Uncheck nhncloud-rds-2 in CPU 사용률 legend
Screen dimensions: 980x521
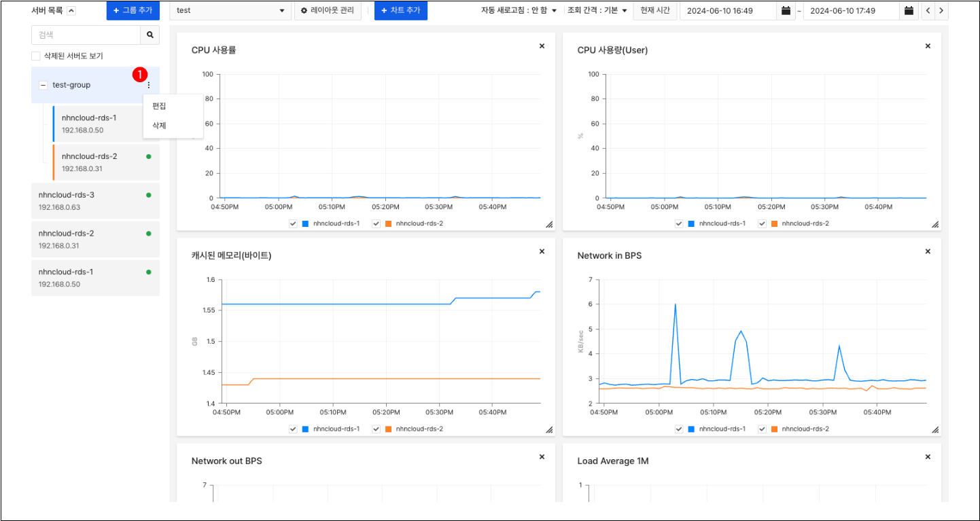tap(376, 223)
